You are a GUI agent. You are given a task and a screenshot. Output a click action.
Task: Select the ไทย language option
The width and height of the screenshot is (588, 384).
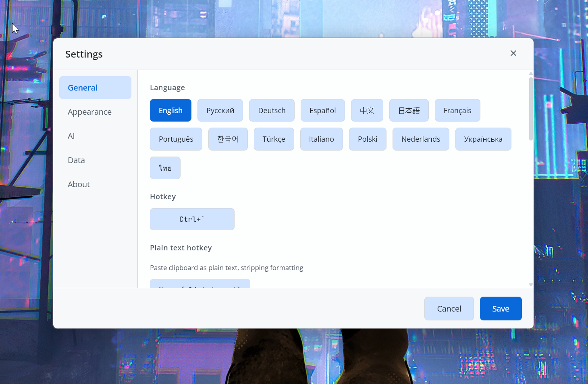point(165,168)
